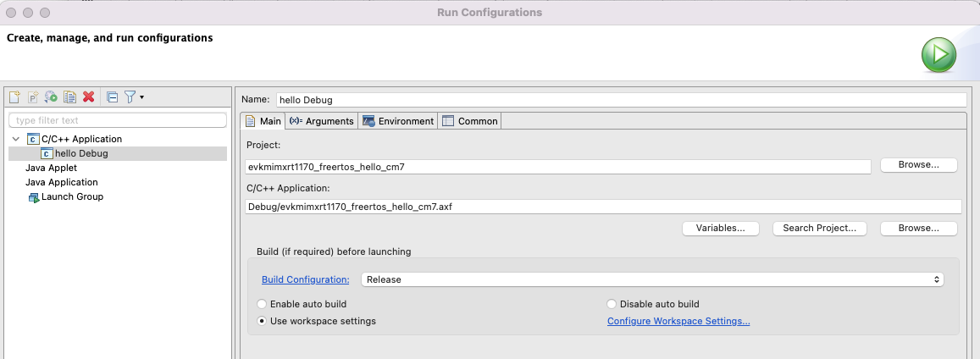Screen dimensions: 980x359
Task: Switch to the Arguments tab
Action: [x=321, y=121]
